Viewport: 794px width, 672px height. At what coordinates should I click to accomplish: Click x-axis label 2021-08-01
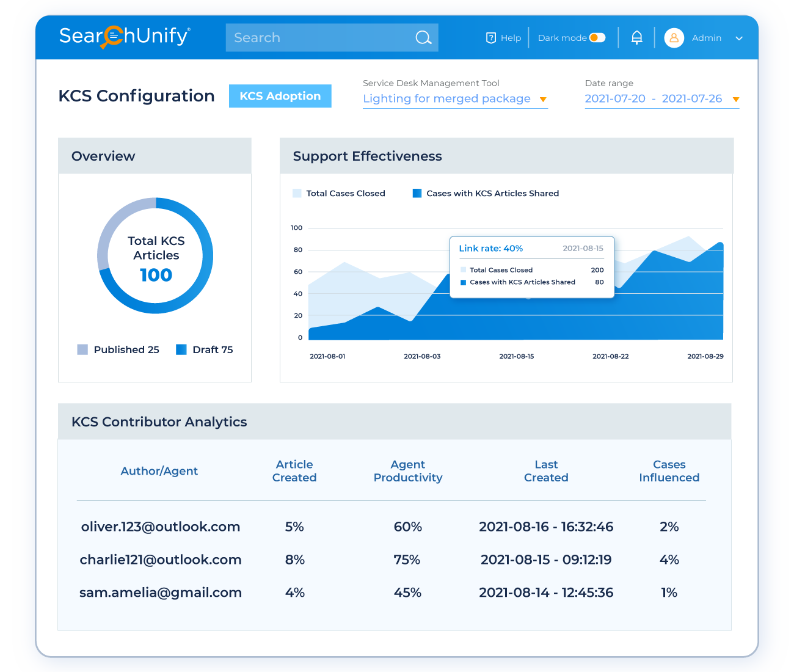pos(327,356)
